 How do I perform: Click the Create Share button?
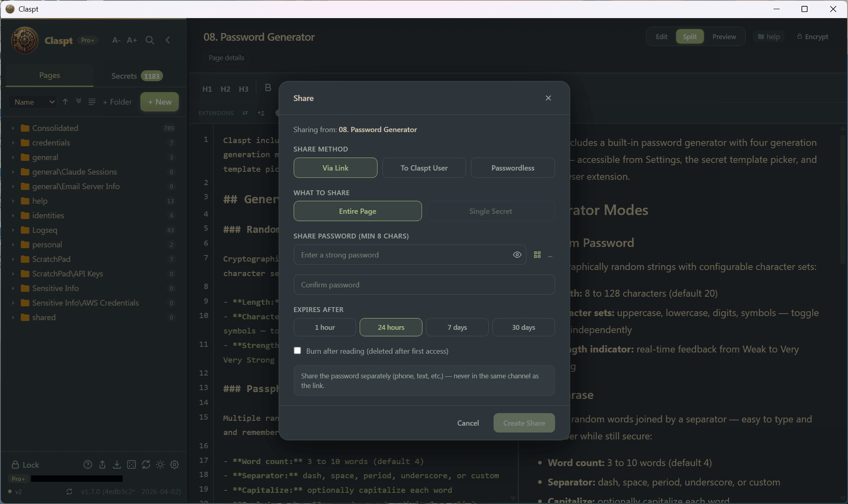(524, 423)
